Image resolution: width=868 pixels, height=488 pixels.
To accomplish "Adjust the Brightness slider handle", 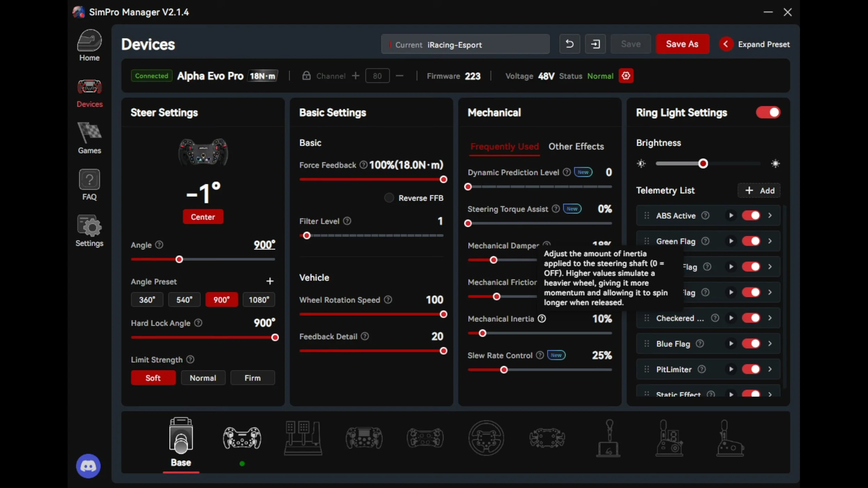I will (703, 163).
